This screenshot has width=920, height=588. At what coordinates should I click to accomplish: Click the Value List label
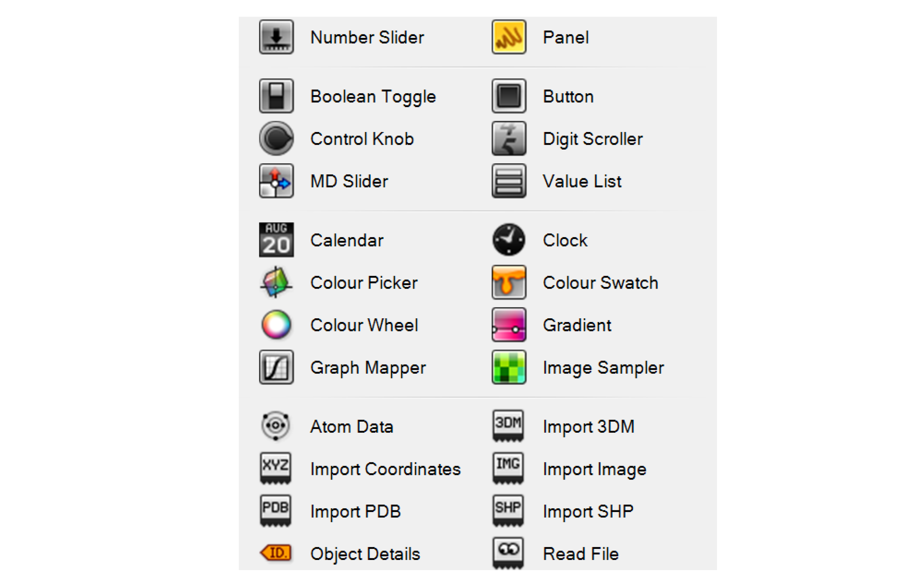[582, 181]
